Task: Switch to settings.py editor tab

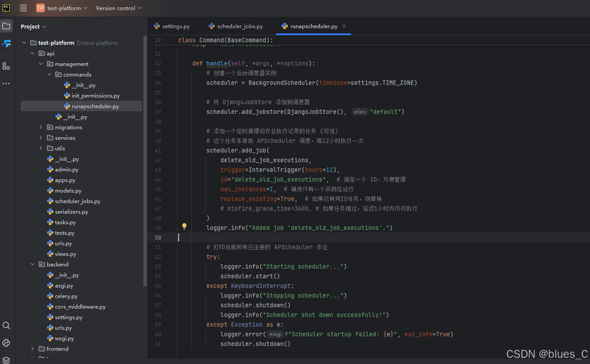Action: [172, 26]
